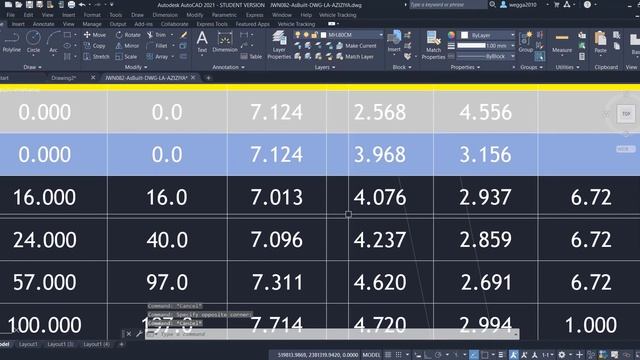Viewport: 640px width, 360px height.
Task: Switch to the Express Tools ribbon tab
Action: [x=212, y=24]
